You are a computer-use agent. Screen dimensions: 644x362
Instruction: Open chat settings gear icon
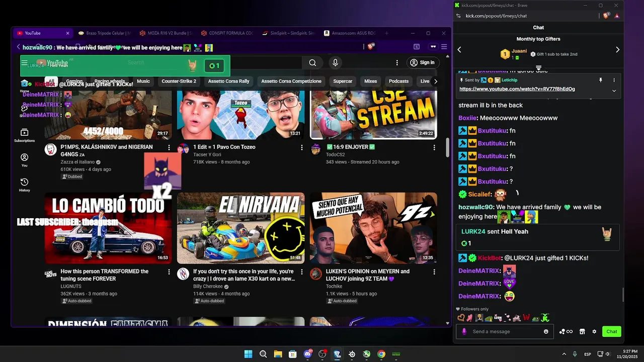(x=594, y=331)
